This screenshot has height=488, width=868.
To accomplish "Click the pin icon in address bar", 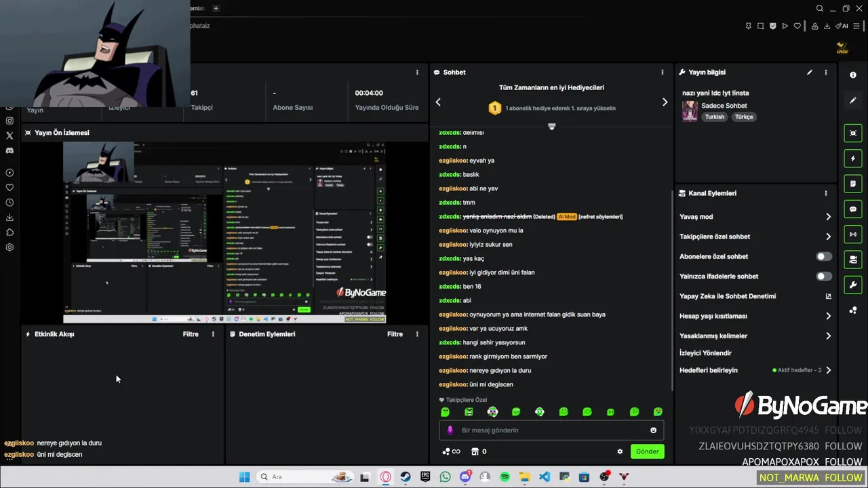I will 749,26.
